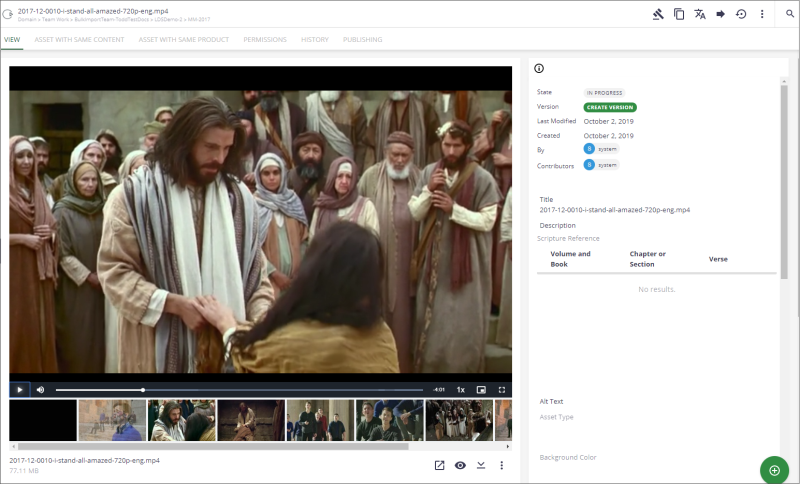Open the Permissions tab
This screenshot has height=484, width=800.
pos(265,39)
